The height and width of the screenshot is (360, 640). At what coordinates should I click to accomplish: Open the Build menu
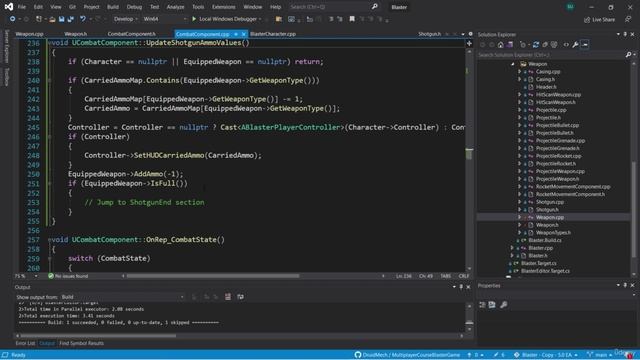pos(113,7)
